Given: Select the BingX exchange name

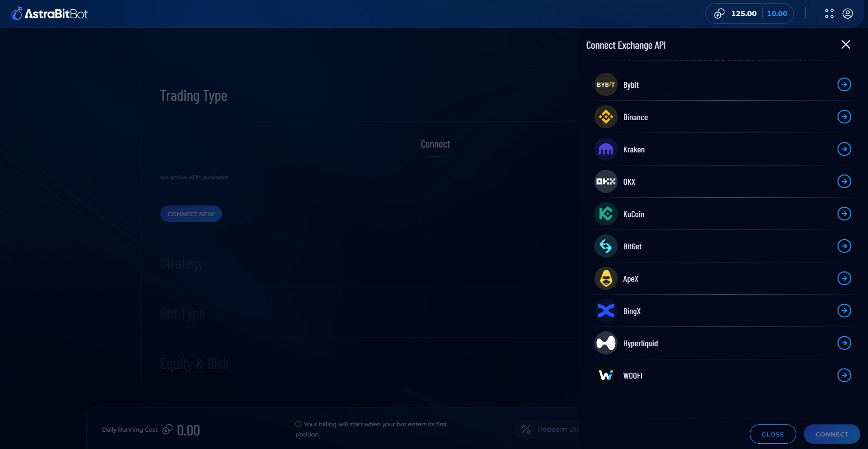Looking at the screenshot, I should (632, 311).
